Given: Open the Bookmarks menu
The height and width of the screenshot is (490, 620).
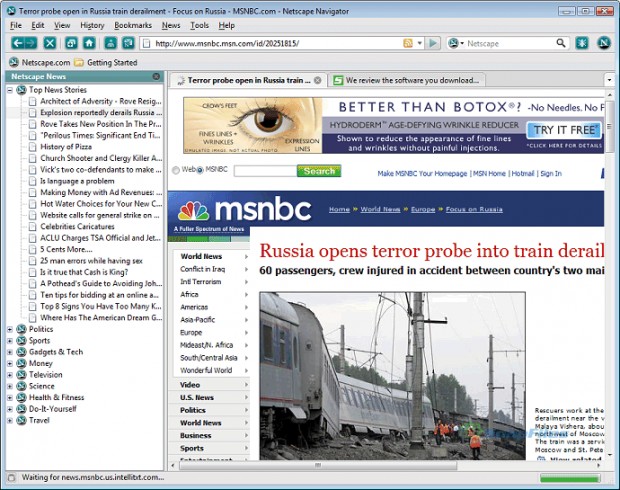Looking at the screenshot, I should pyautogui.click(x=133, y=25).
